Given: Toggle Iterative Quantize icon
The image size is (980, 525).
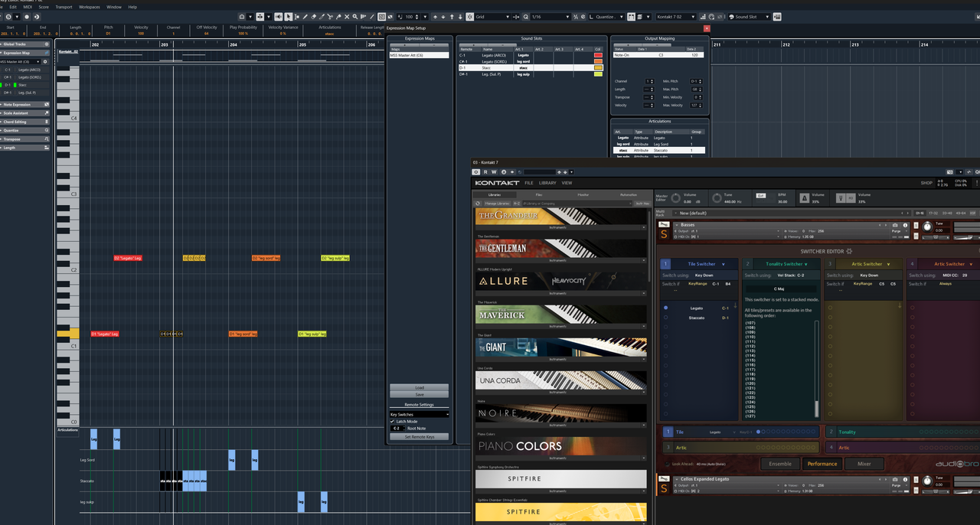Looking at the screenshot, I should [575, 16].
